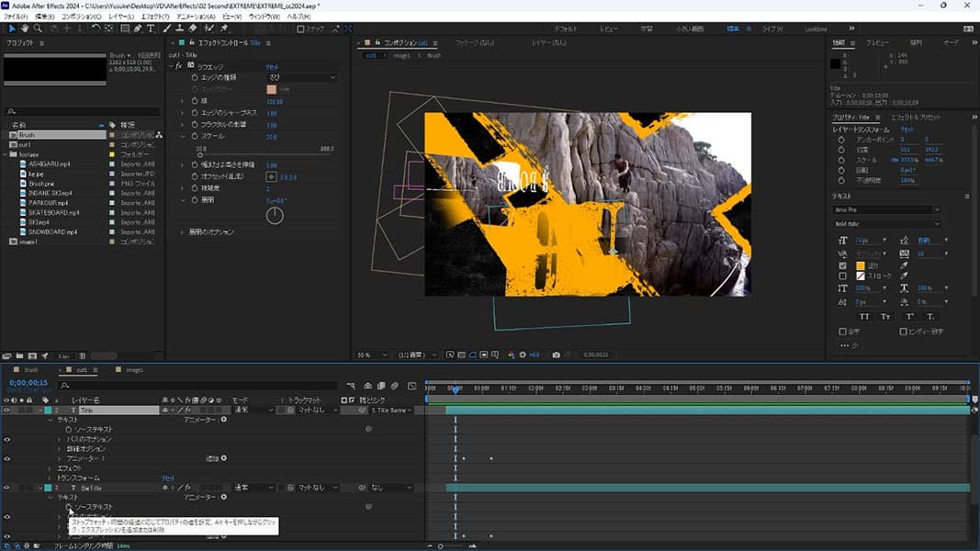Select the Hand tool in toolbar
Viewport: 980px width, 551px height.
pos(25,28)
